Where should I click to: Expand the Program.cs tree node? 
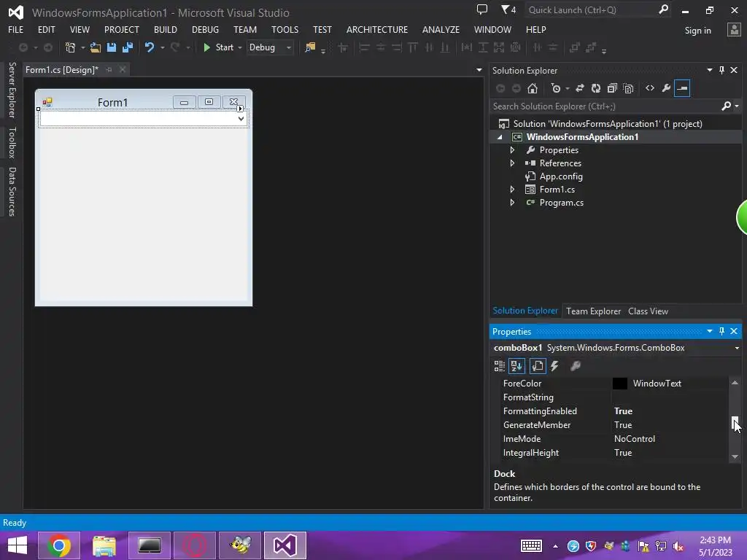pos(512,203)
